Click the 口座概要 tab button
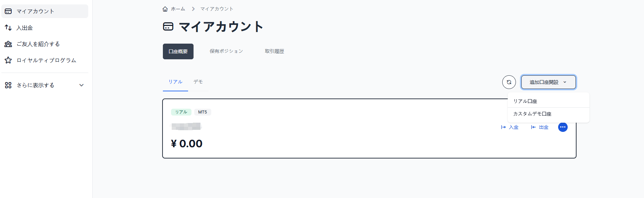 (x=178, y=51)
